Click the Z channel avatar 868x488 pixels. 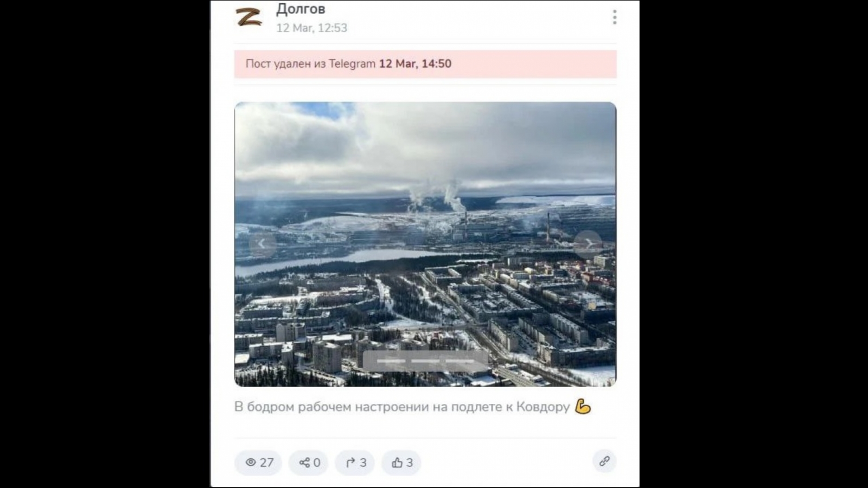pyautogui.click(x=249, y=17)
